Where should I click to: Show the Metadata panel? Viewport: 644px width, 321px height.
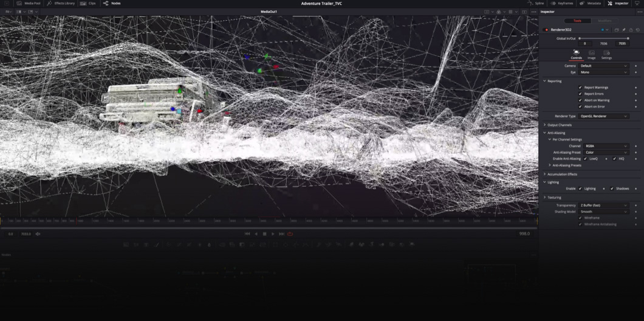[590, 3]
